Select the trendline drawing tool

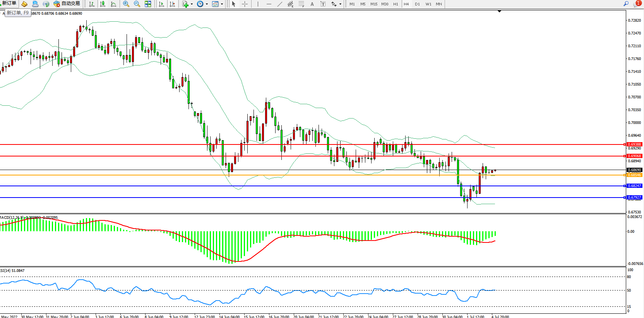[x=279, y=4]
